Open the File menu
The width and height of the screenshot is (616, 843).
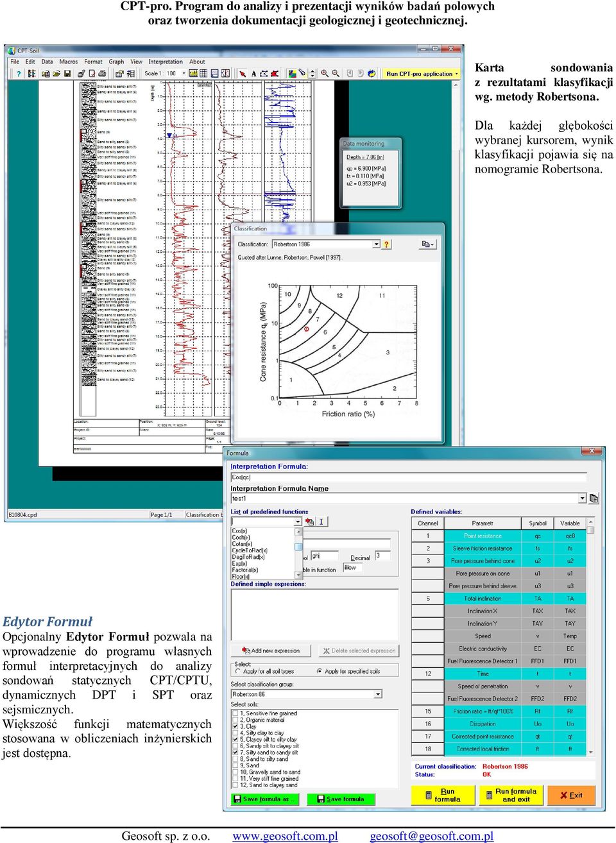coord(15,62)
